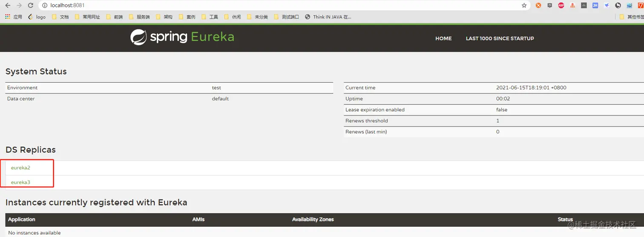Open the 应用 apps grid shortcut
This screenshot has width=644, height=237.
pyautogui.click(x=14, y=17)
